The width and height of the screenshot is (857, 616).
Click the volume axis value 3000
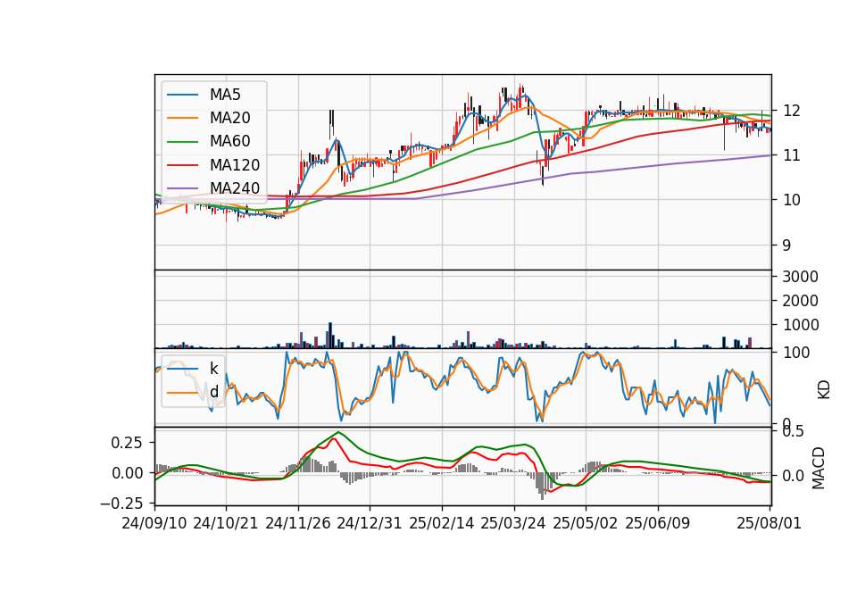[x=800, y=277]
